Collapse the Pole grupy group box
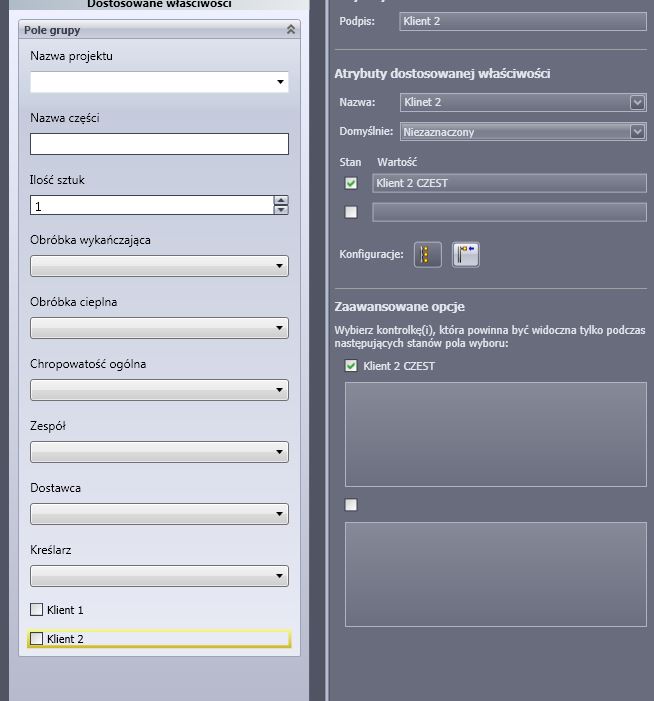This screenshot has width=654, height=701. pyautogui.click(x=291, y=30)
